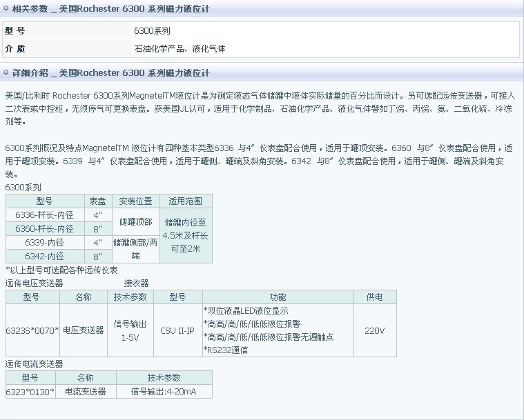
Task: Click the 220V power supply cell
Action: point(375,330)
